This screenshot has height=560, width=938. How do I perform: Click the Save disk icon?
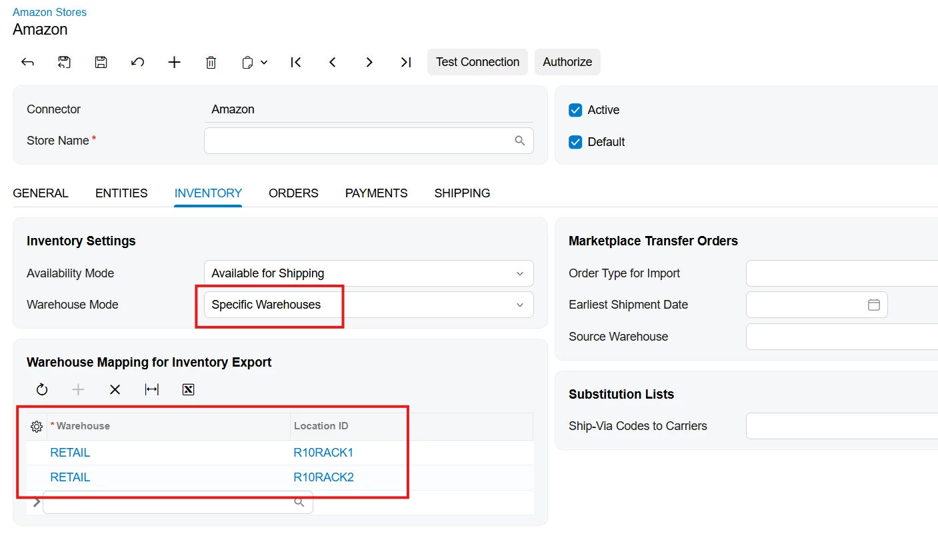101,62
